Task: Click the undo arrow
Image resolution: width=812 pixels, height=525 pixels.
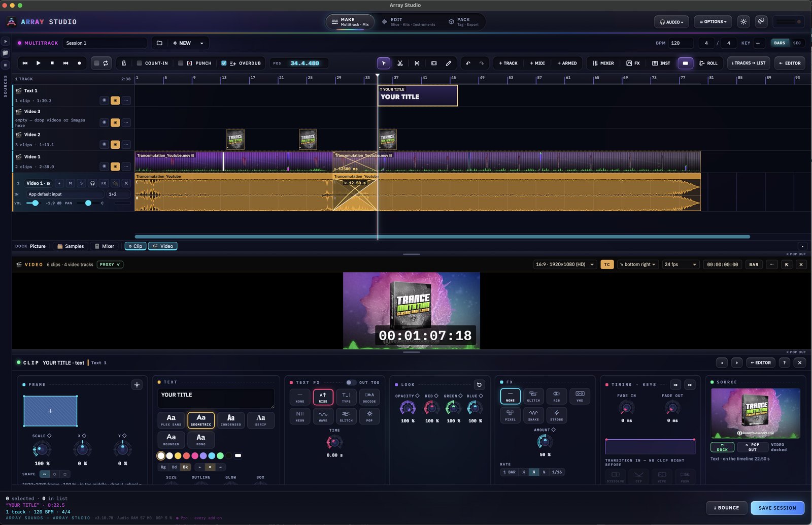Action: coord(468,63)
